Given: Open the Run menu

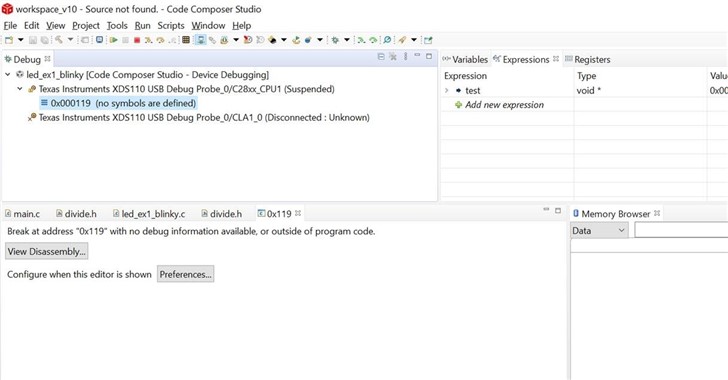Looking at the screenshot, I should (x=143, y=26).
